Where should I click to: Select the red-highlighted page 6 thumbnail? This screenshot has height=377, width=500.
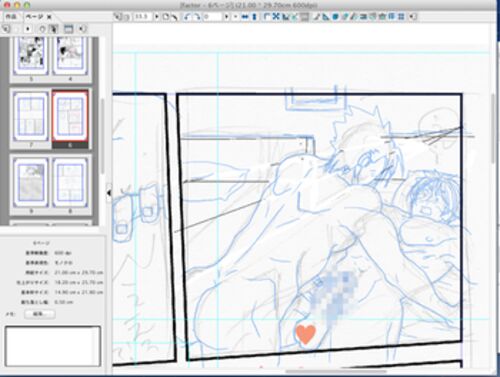click(70, 116)
